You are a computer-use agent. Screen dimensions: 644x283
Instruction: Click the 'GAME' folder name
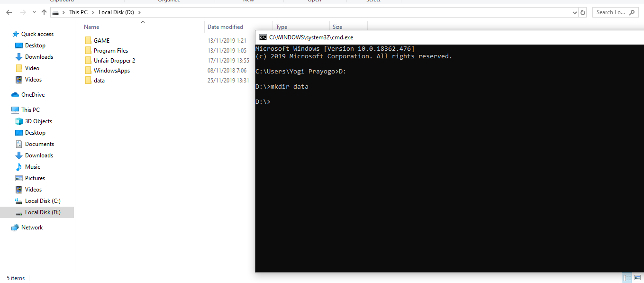tap(101, 41)
